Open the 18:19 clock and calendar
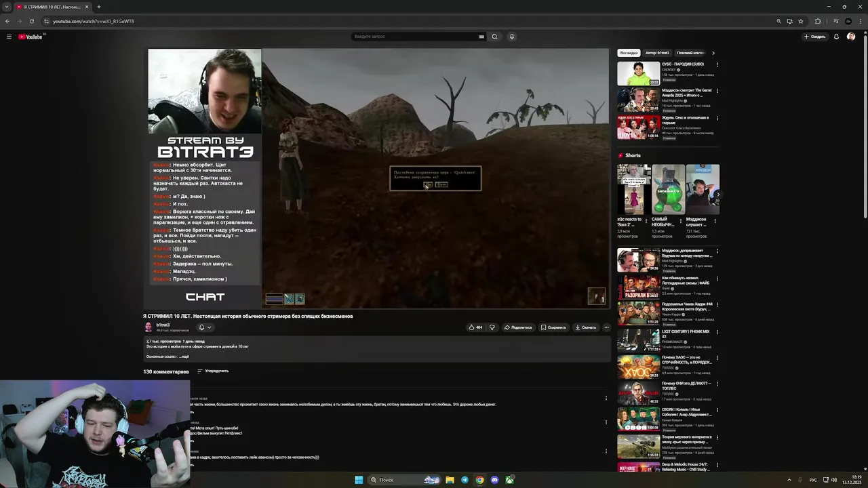 coord(851,480)
